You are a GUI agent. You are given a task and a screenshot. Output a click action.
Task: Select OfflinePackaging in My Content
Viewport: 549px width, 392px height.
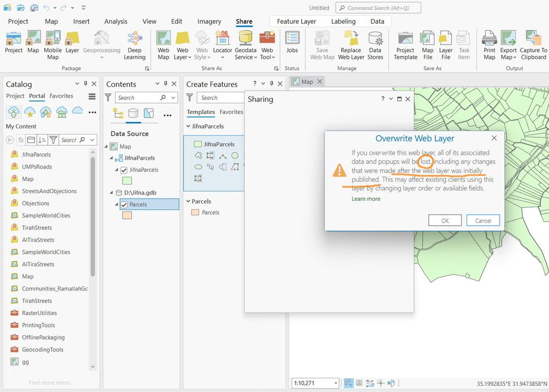pyautogui.click(x=43, y=337)
